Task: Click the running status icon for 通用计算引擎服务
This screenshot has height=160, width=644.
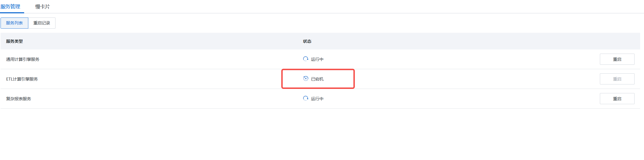Action: [305, 59]
